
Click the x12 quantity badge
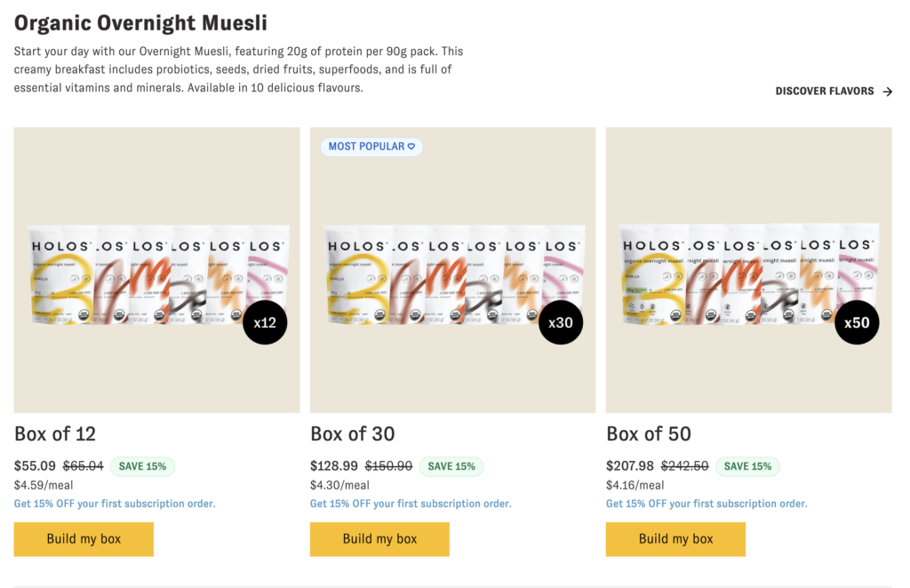point(265,322)
